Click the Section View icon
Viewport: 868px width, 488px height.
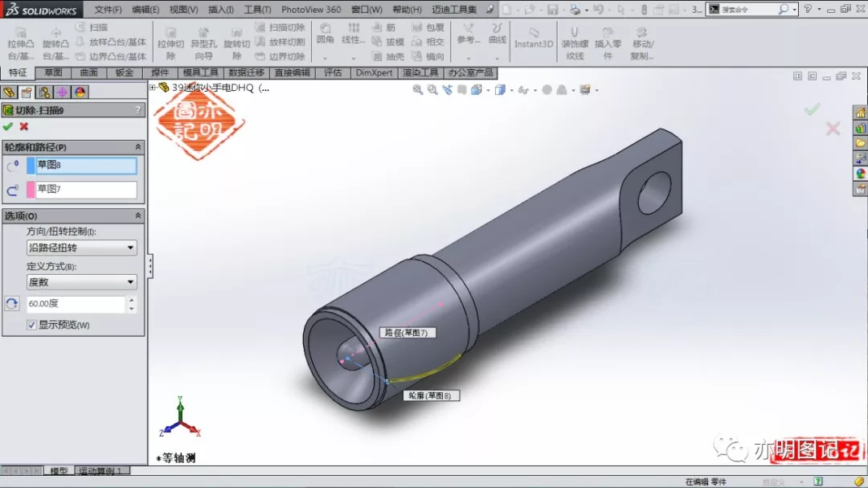coord(461,90)
